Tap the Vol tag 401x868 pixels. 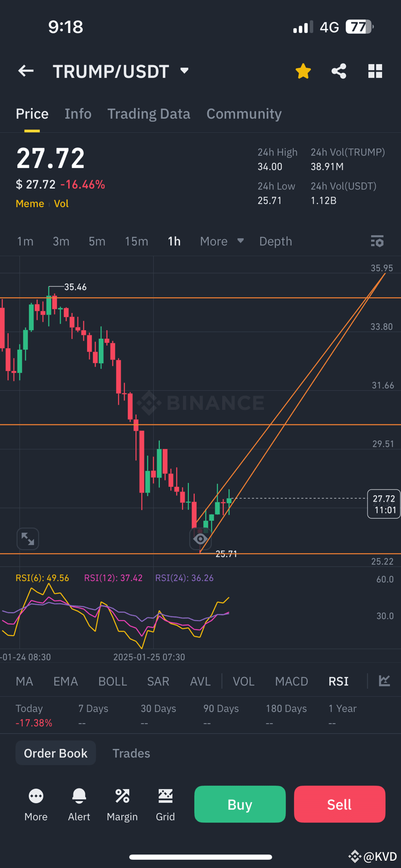[61, 203]
